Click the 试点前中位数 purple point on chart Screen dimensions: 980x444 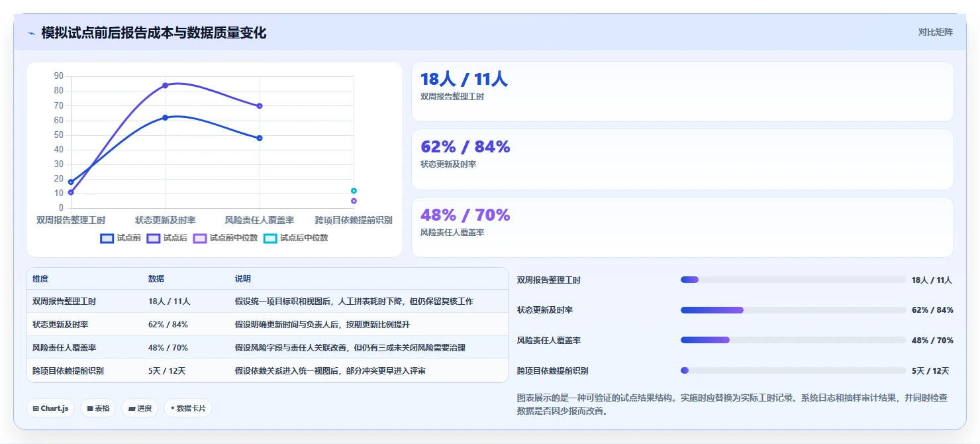pyautogui.click(x=354, y=201)
